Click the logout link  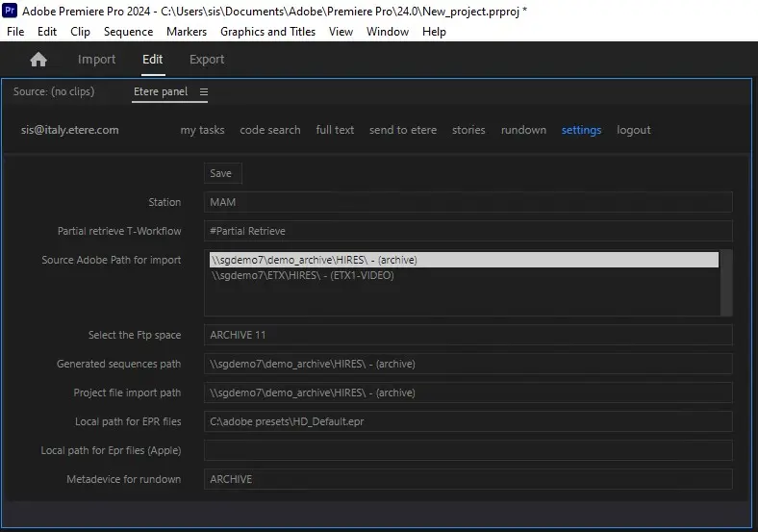(633, 130)
